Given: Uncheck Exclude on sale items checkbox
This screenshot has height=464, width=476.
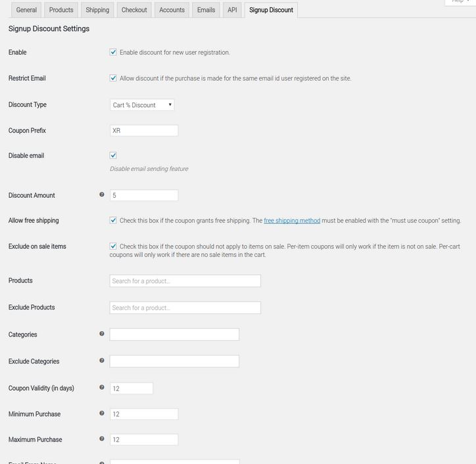Looking at the screenshot, I should (113, 246).
